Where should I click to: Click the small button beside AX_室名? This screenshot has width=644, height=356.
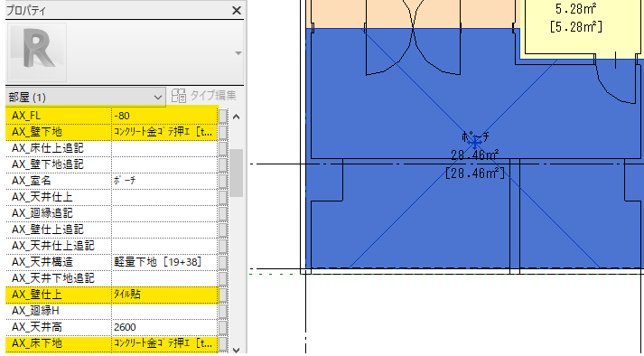pos(223,181)
